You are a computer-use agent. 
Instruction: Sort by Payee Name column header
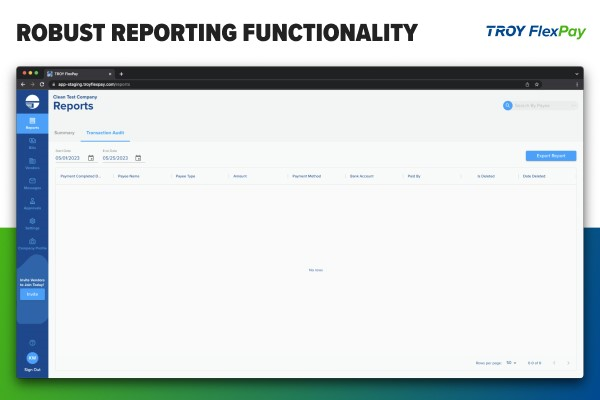[x=129, y=176]
